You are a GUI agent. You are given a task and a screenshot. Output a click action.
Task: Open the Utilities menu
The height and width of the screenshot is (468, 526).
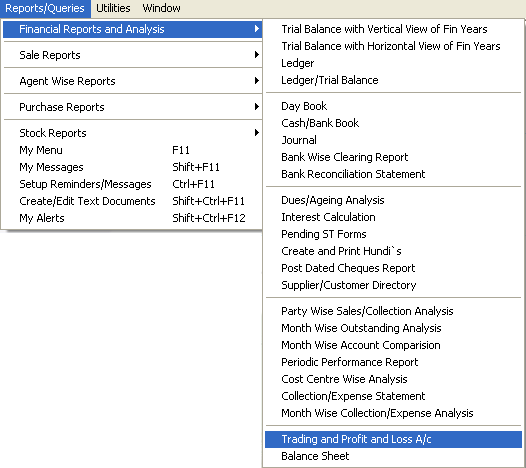tap(113, 8)
